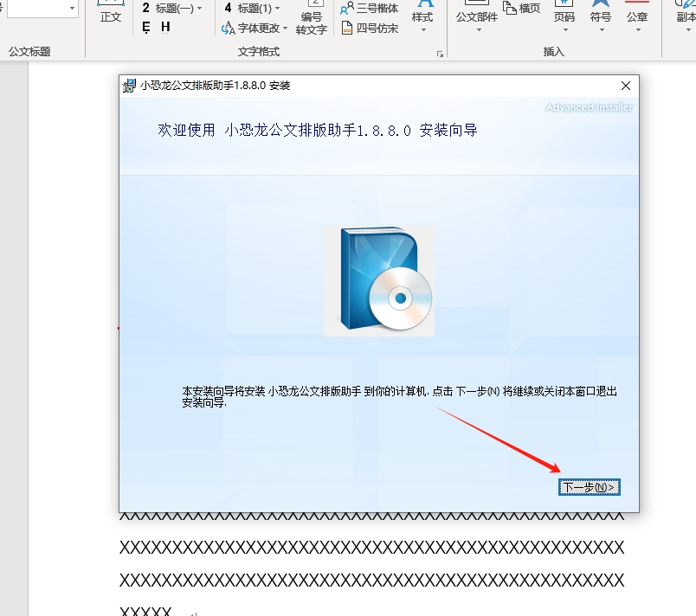Click the 副本 button in ribbon
This screenshot has height=616, width=696.
click(x=685, y=17)
